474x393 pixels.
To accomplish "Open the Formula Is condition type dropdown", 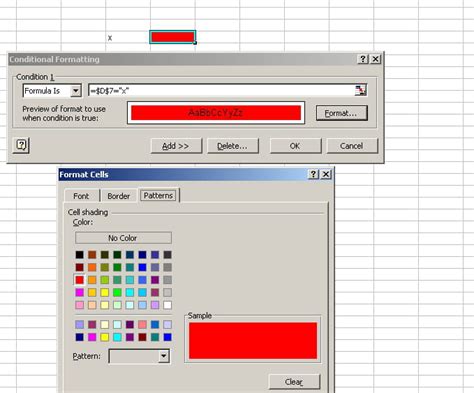I will [76, 91].
